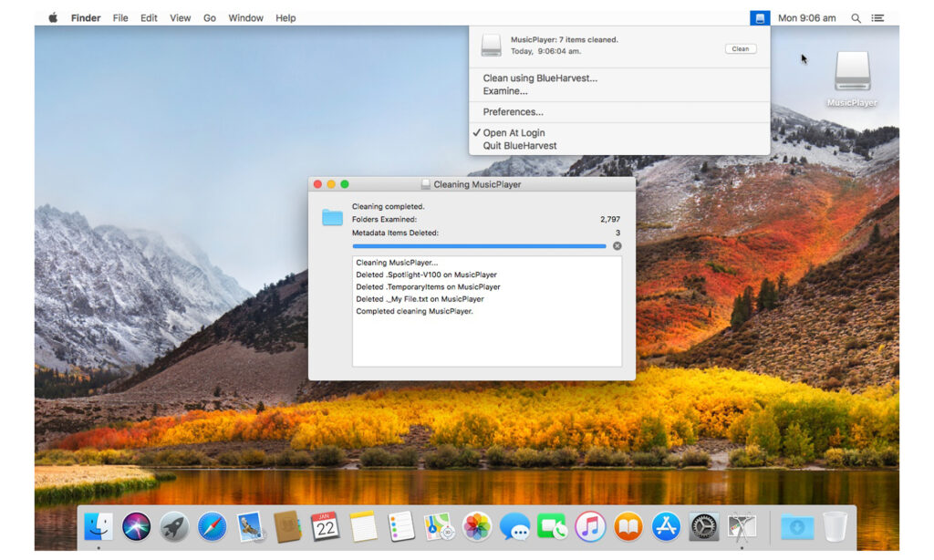Cancel cleaning with the stop progress button
Viewport: 934px width, 560px height.
coord(617,245)
